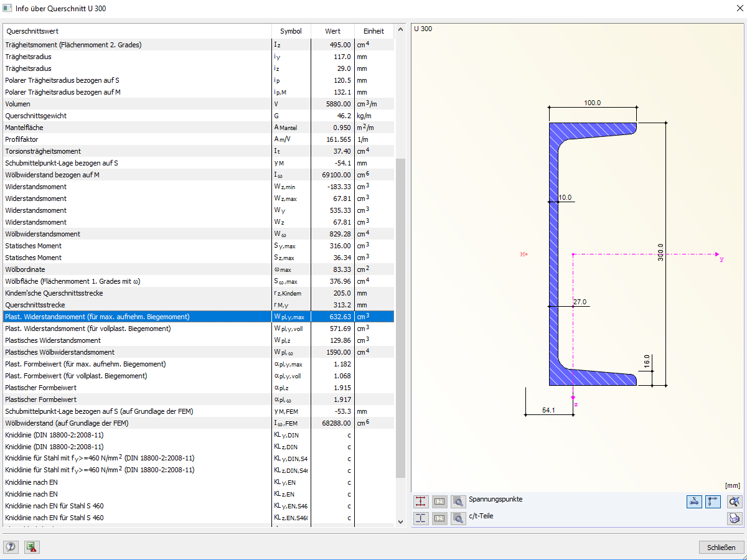The width and height of the screenshot is (747, 560).
Task: Close the dialog with Schließen
Action: point(721,548)
